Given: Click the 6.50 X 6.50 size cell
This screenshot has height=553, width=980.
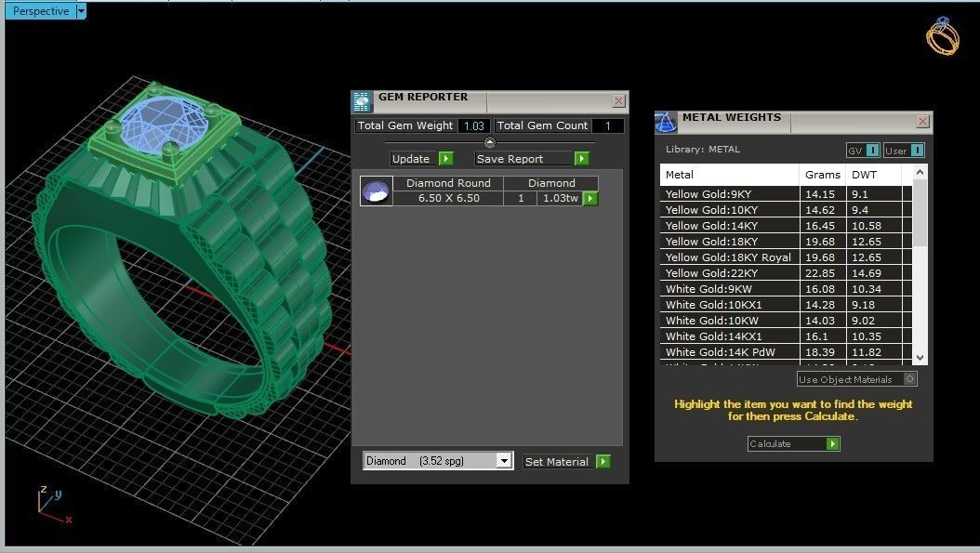Looking at the screenshot, I should point(449,198).
